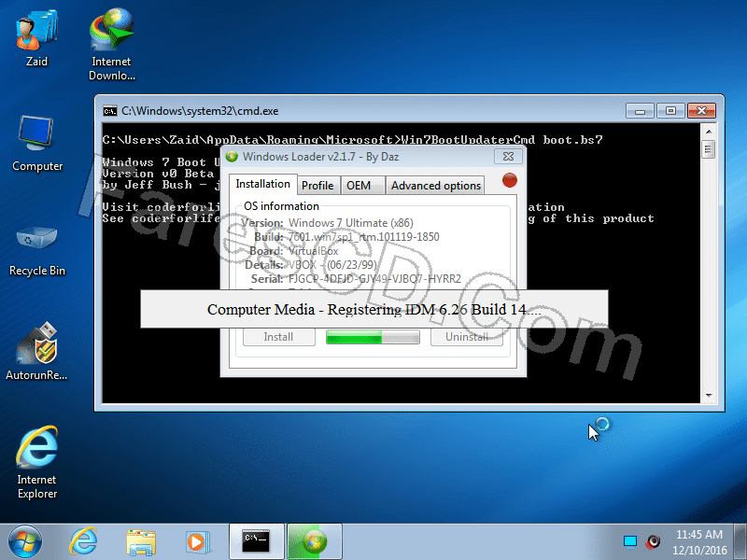Screen dimensions: 747x560
Task: Open the Computer desktop icon
Action: click(37, 143)
